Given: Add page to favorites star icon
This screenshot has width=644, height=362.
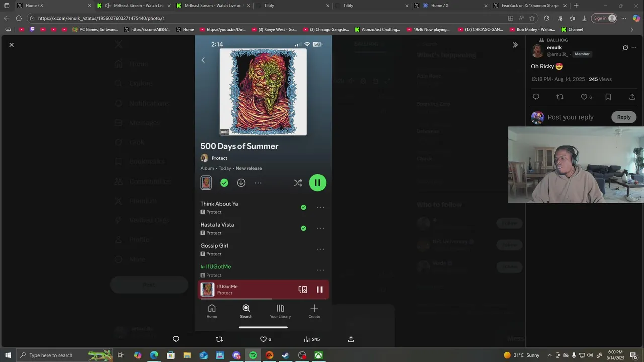Looking at the screenshot, I should tap(532, 18).
